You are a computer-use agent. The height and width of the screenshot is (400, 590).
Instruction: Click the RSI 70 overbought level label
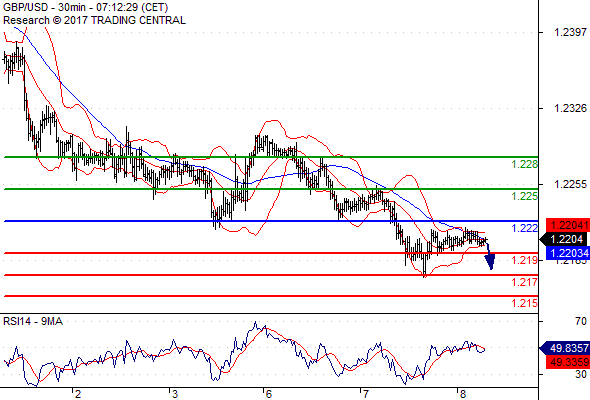click(x=581, y=321)
